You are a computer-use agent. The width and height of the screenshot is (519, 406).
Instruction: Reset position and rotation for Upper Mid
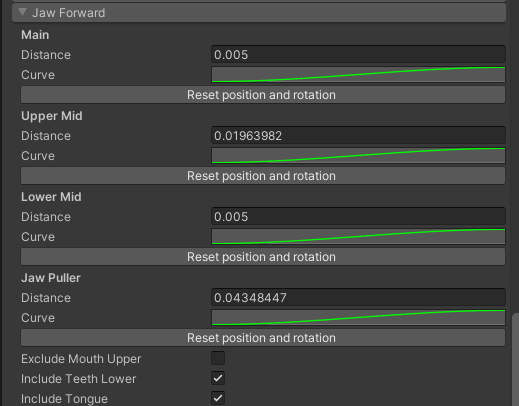[x=263, y=176]
